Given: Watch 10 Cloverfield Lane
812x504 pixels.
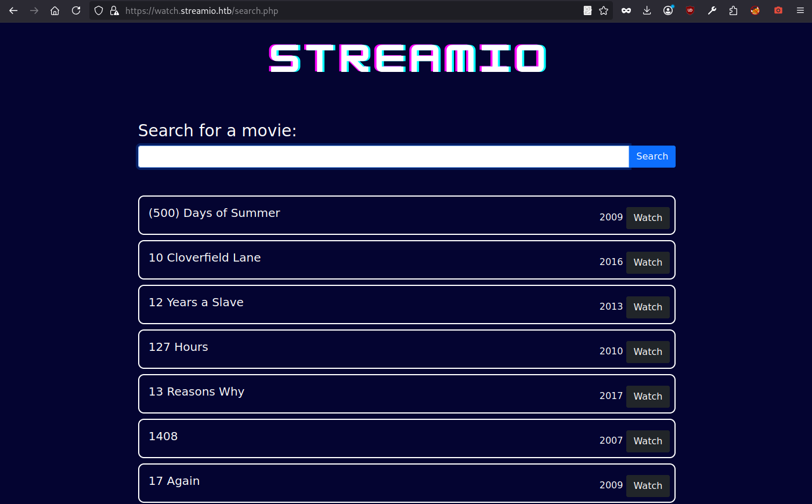Looking at the screenshot, I should pyautogui.click(x=648, y=263).
